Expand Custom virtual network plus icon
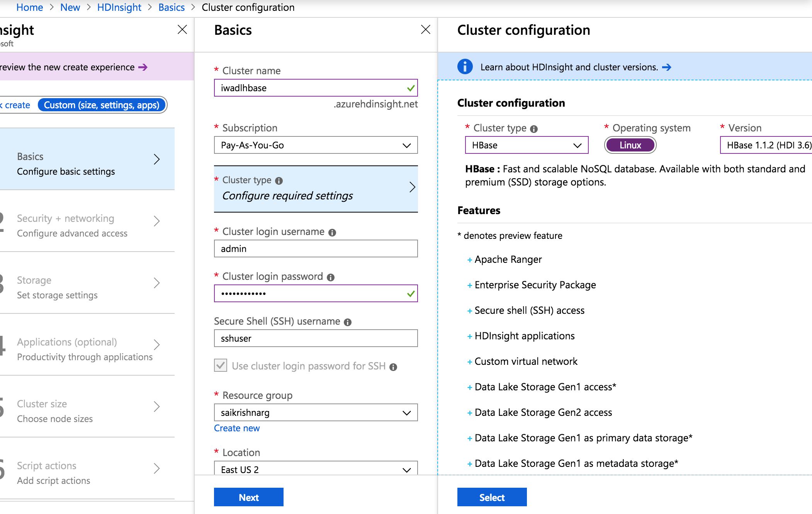The height and width of the screenshot is (514, 812). [470, 362]
